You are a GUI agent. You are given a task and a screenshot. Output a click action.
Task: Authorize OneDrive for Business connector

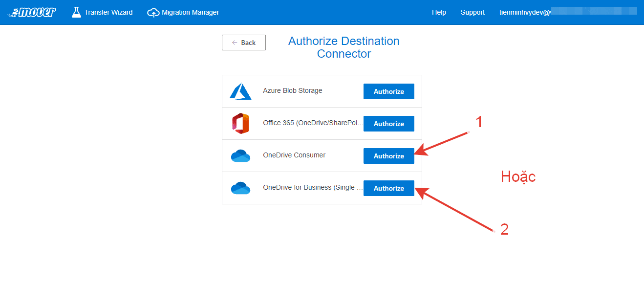(389, 188)
